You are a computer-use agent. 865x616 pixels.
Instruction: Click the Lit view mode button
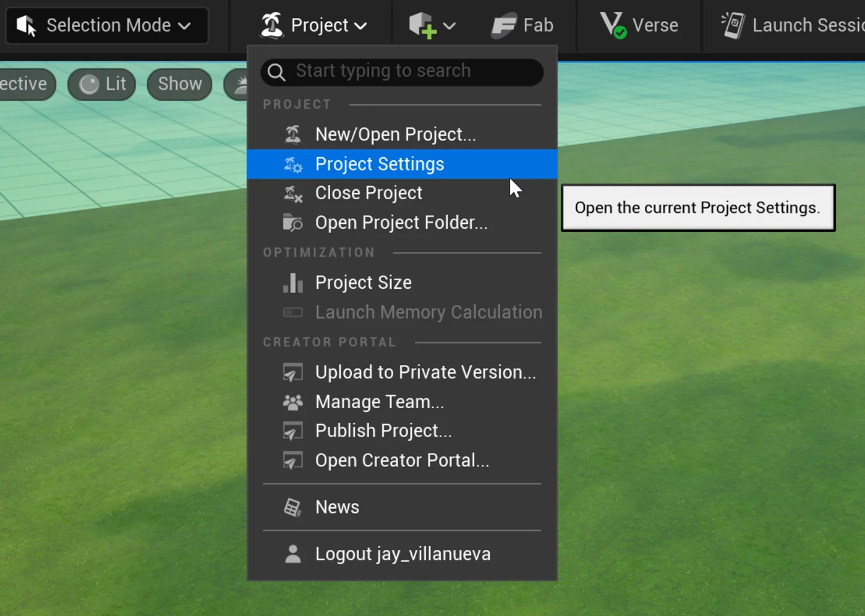point(102,84)
